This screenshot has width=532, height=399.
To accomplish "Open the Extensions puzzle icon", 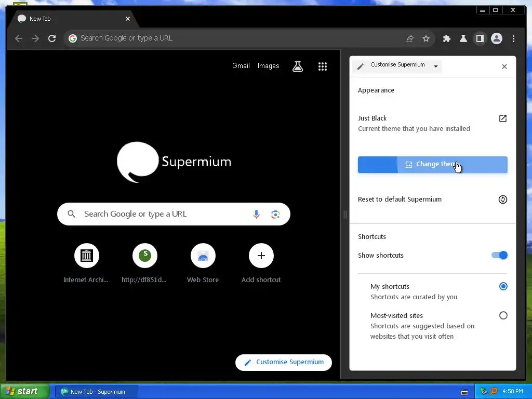I will click(x=447, y=38).
